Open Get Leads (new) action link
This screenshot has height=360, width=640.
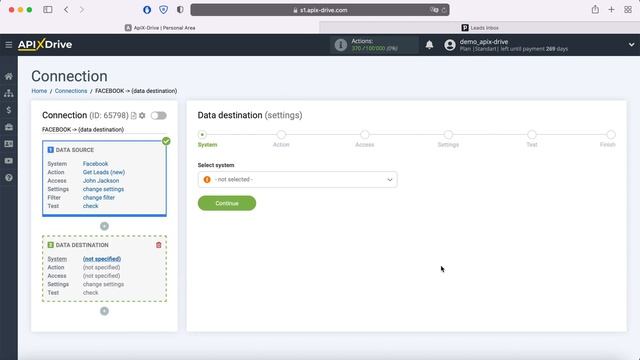[x=104, y=172]
